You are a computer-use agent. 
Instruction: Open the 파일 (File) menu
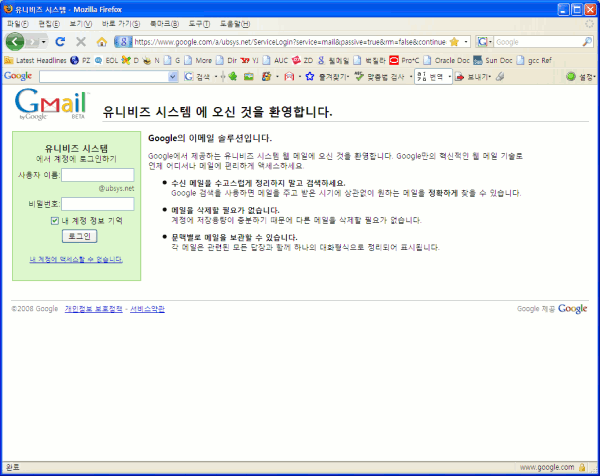tap(17, 23)
